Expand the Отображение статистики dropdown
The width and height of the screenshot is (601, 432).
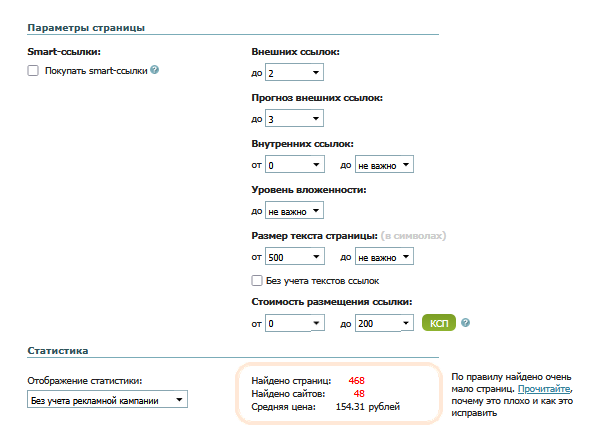coord(106,400)
